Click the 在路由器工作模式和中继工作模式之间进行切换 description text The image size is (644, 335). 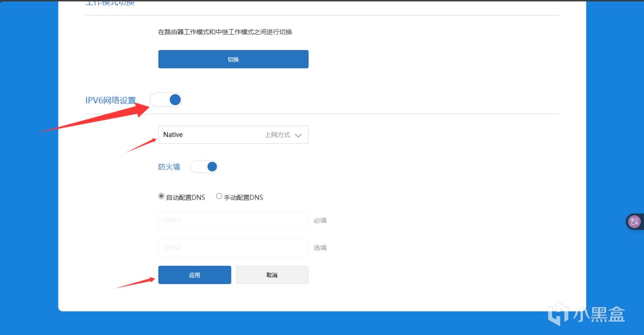[225, 32]
